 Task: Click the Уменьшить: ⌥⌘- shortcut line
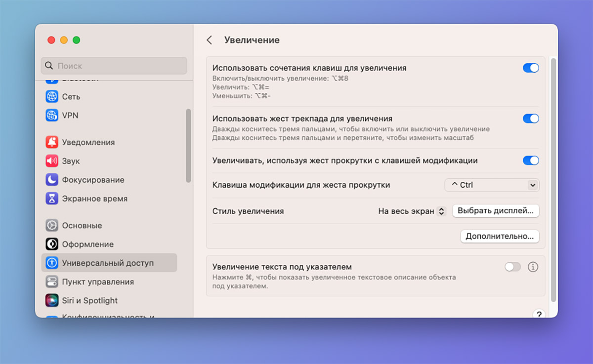[x=242, y=96]
